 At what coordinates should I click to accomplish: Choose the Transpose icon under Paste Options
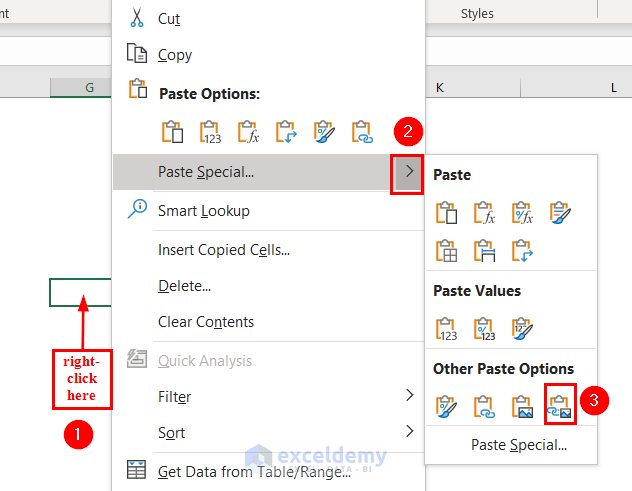click(x=286, y=132)
